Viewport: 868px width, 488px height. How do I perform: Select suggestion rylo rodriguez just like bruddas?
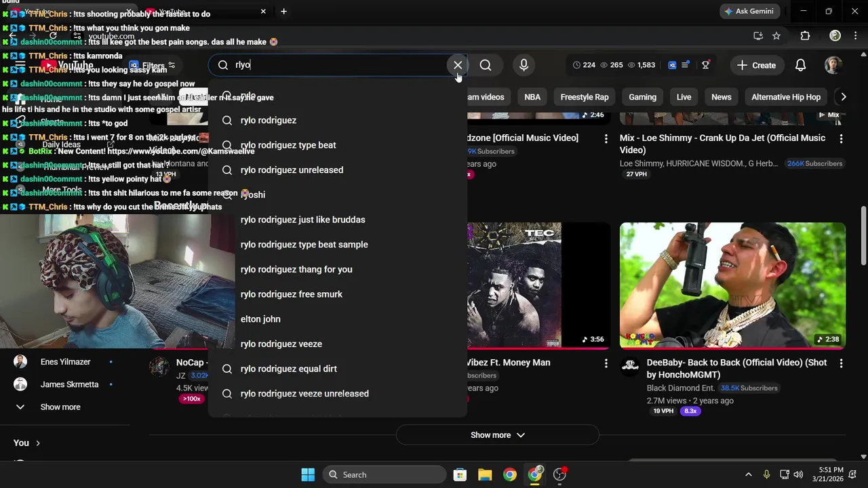338,220
